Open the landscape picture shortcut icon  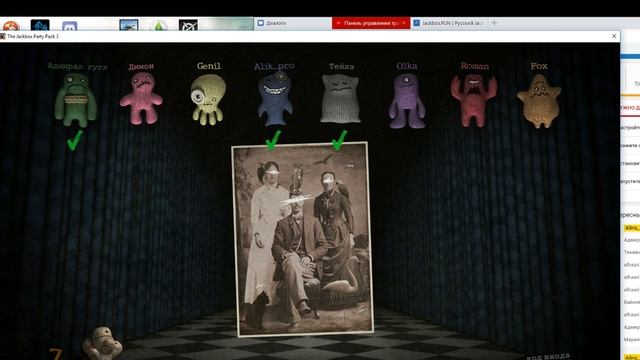tap(129, 25)
